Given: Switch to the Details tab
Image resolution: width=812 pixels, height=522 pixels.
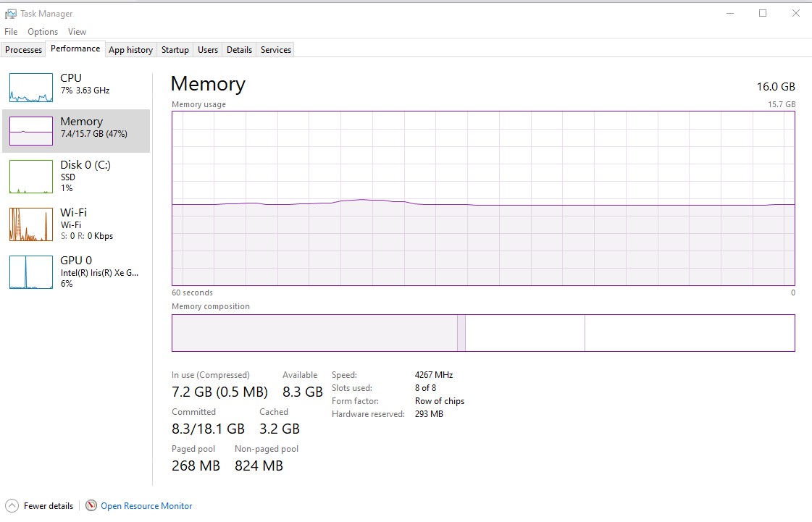Looking at the screenshot, I should (x=239, y=50).
